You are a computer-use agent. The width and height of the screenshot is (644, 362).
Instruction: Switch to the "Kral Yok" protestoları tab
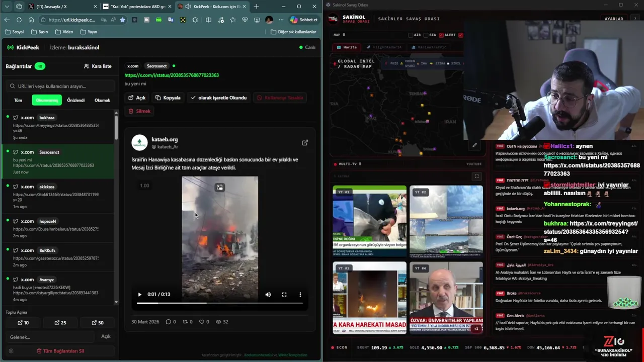point(136,7)
